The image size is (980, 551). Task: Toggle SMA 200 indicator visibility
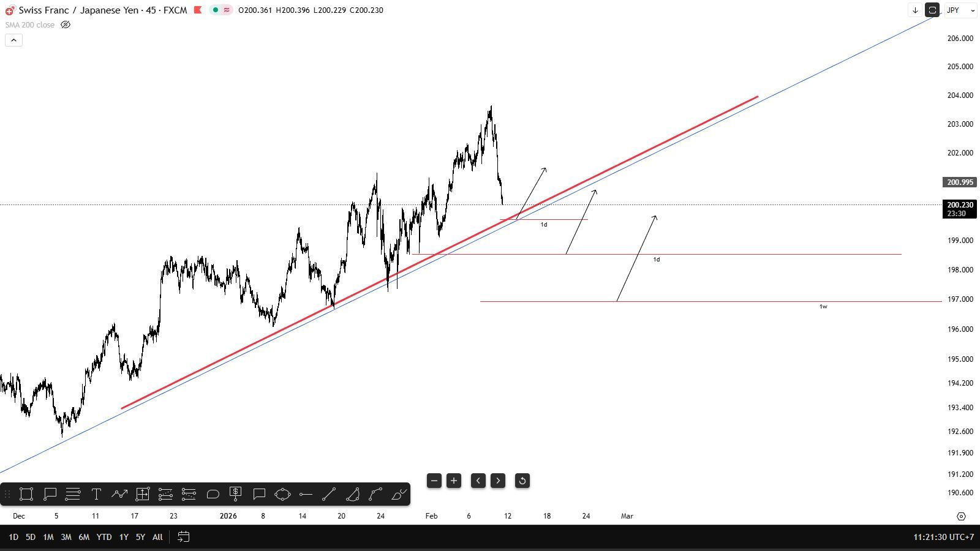pyautogui.click(x=66, y=25)
